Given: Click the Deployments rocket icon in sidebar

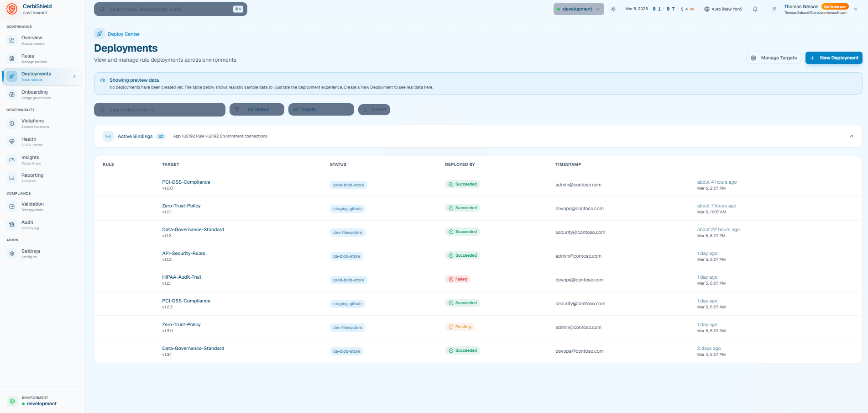Looking at the screenshot, I should (x=12, y=76).
